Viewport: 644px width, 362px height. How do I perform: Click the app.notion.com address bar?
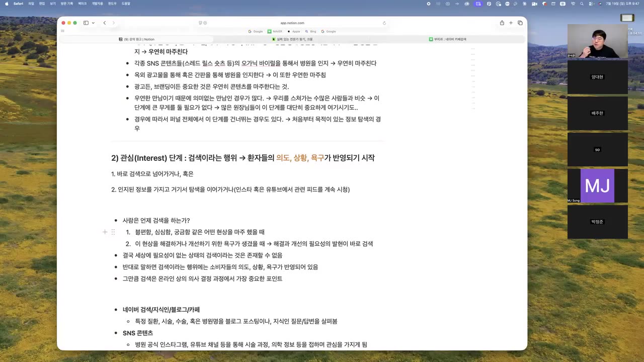coord(292,23)
